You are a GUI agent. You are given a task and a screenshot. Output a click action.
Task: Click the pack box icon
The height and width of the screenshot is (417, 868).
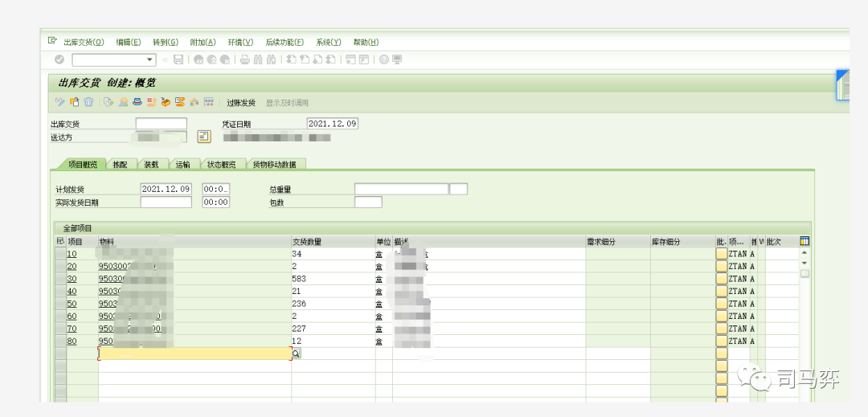pos(166,102)
